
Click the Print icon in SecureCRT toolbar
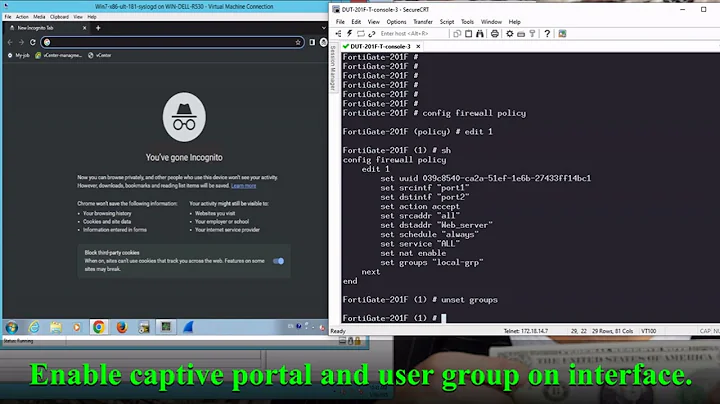click(x=495, y=34)
